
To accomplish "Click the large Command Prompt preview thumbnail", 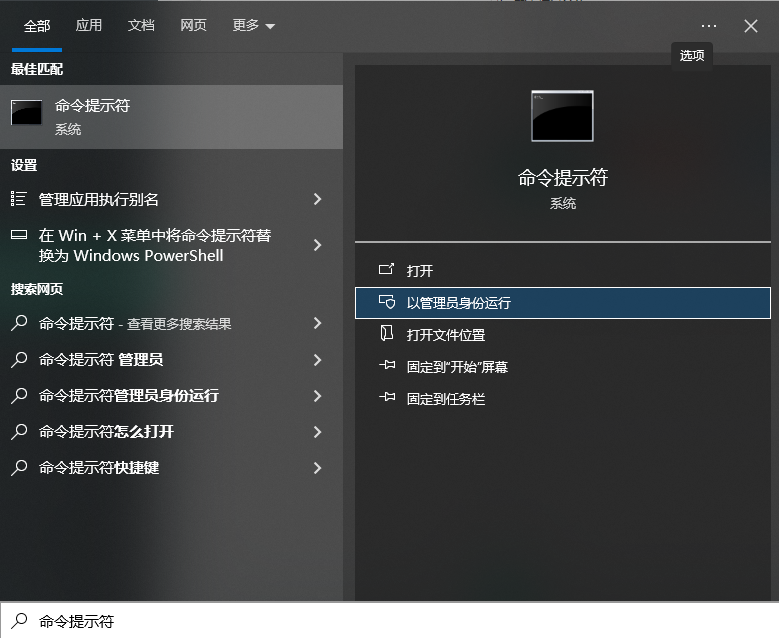I will [562, 116].
